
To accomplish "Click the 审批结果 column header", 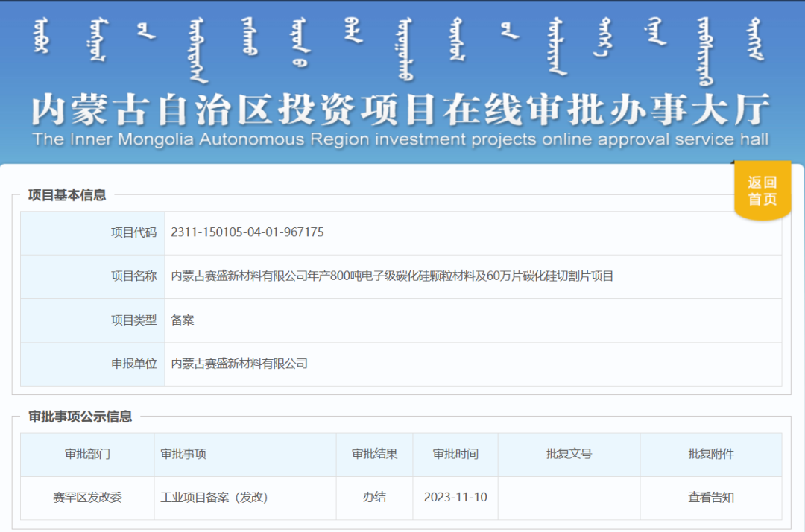I will coord(375,455).
